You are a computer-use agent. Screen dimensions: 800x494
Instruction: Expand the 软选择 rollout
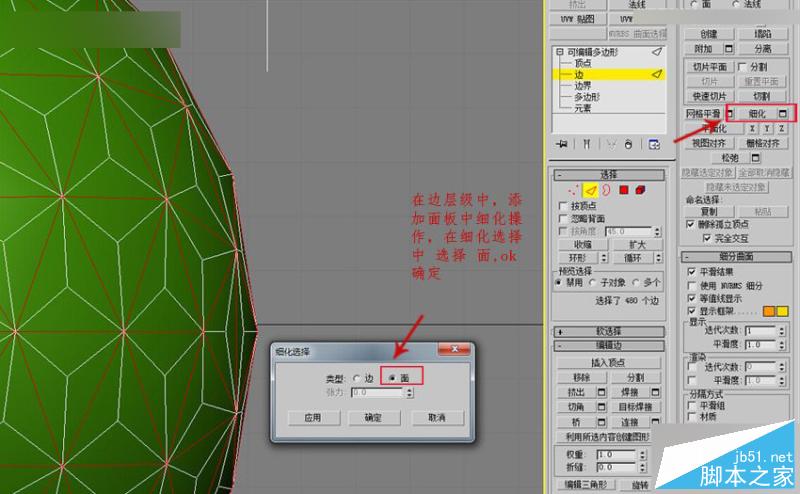[609, 332]
